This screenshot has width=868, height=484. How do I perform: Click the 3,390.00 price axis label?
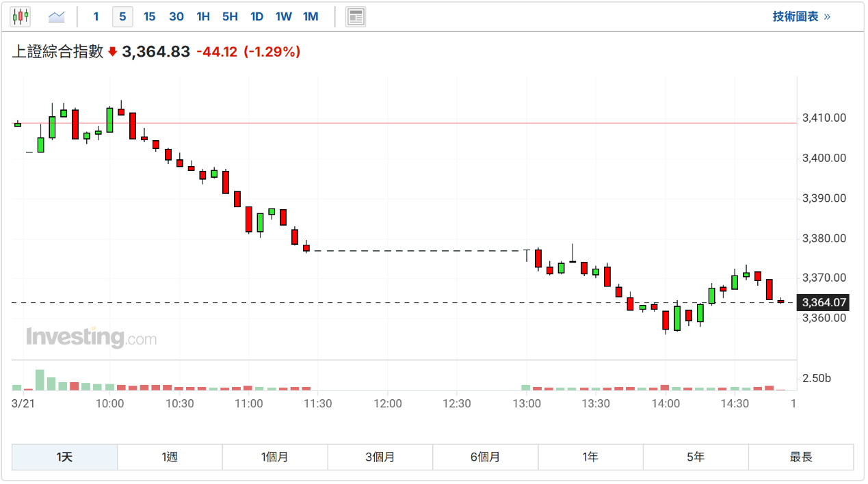point(824,198)
